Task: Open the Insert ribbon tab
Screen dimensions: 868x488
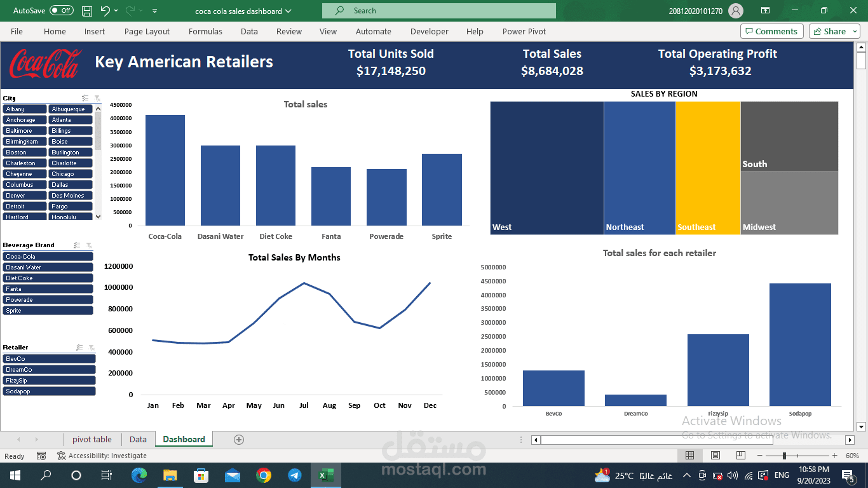Action: tap(95, 31)
